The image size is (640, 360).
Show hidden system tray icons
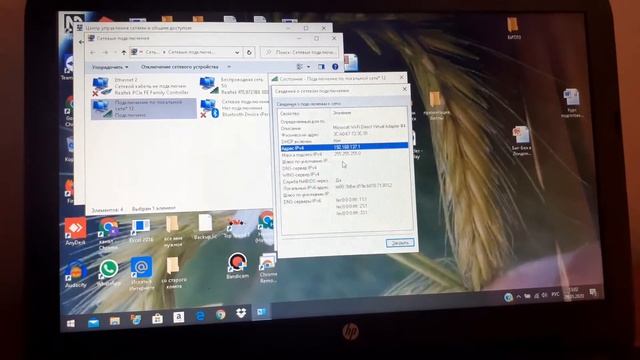518,297
